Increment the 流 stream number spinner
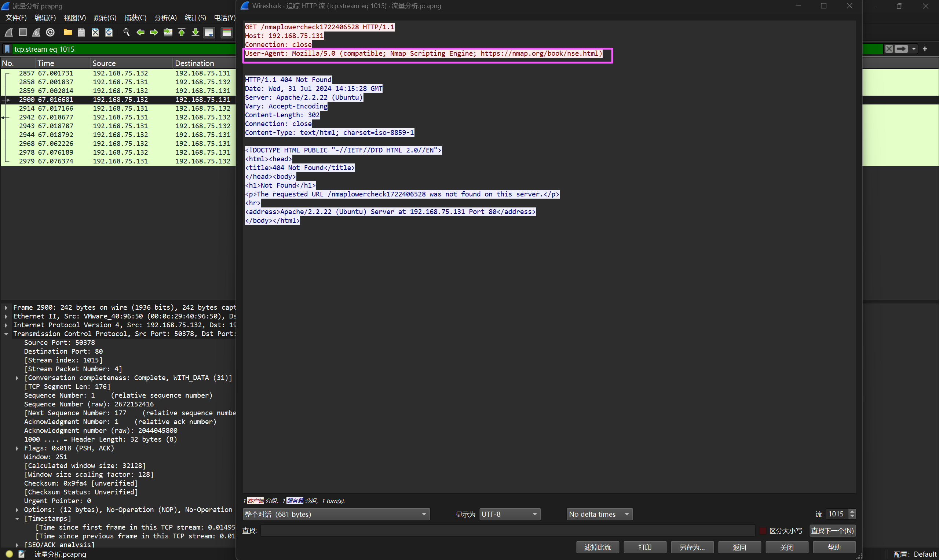Image resolution: width=939 pixels, height=560 pixels. click(x=852, y=512)
